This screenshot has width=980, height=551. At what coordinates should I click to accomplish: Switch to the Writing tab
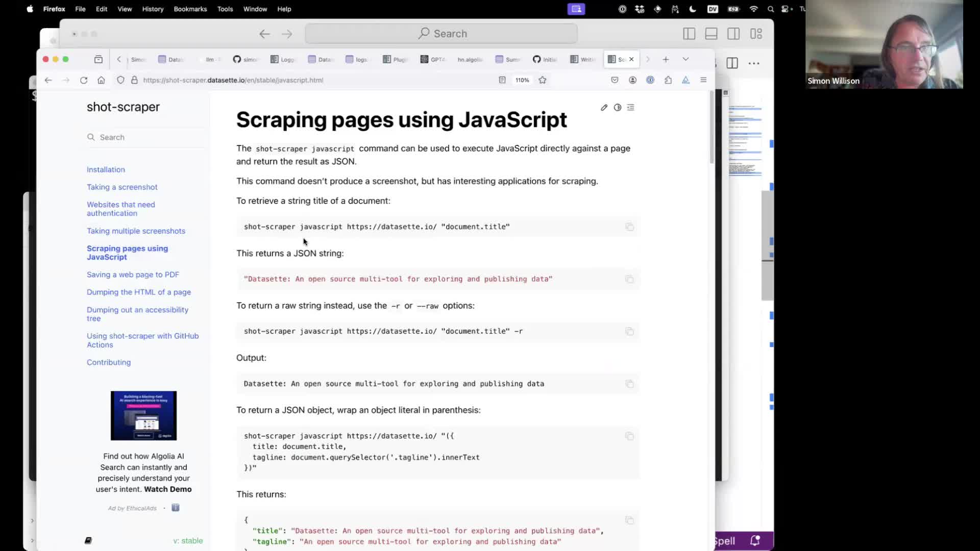(583, 59)
